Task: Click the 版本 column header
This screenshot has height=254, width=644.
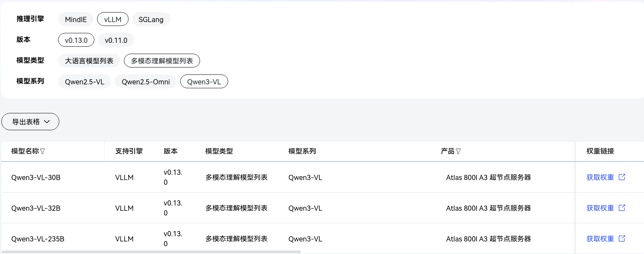Action: [171, 151]
